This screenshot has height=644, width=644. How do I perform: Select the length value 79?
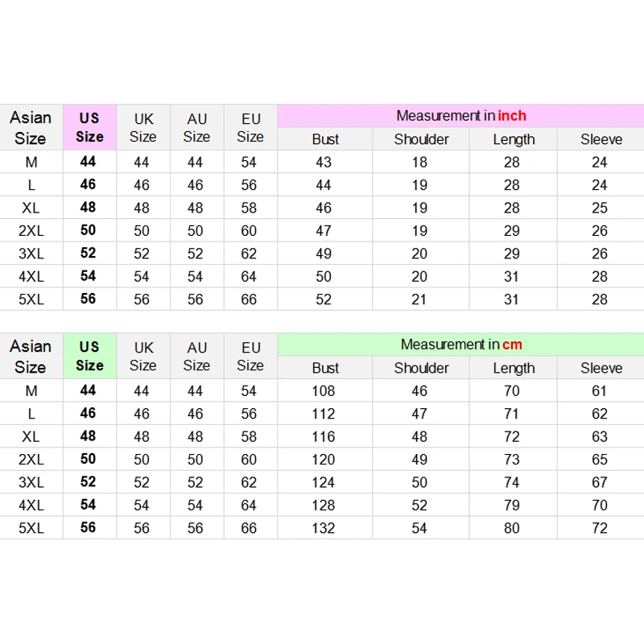point(512,506)
